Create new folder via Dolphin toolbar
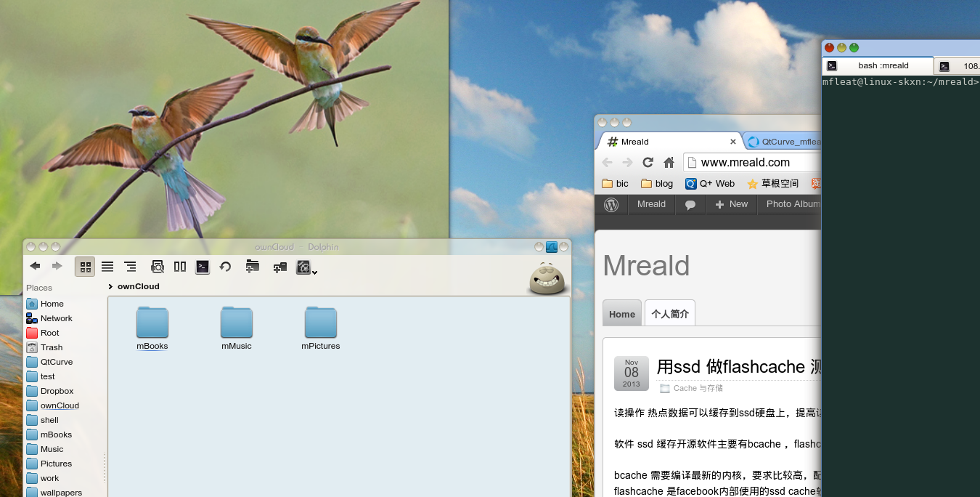This screenshot has width=980, height=497. point(253,267)
